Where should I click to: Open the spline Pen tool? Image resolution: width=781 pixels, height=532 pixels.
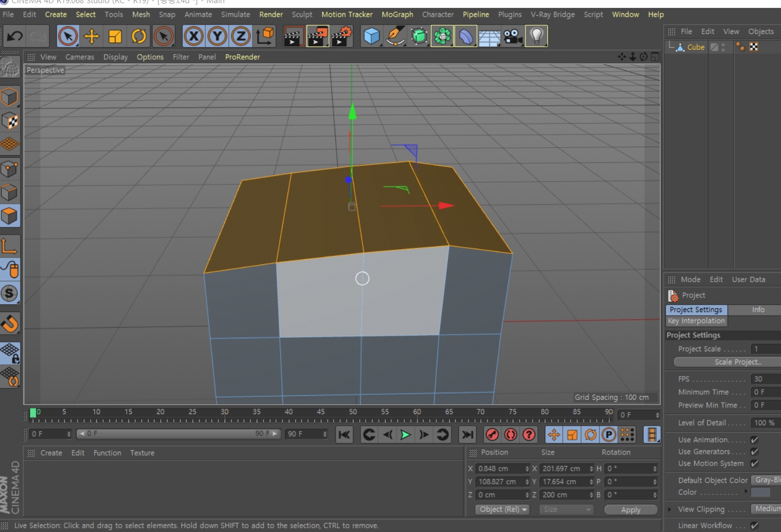click(395, 36)
